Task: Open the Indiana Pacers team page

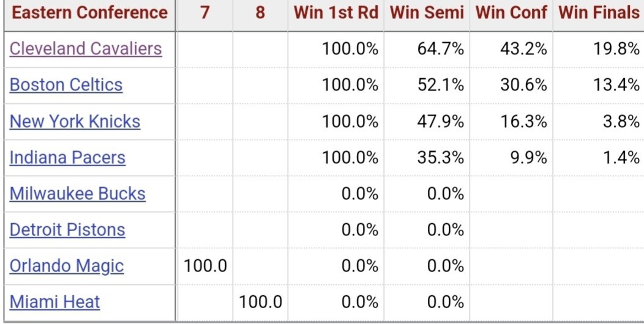Action: pyautogui.click(x=67, y=157)
